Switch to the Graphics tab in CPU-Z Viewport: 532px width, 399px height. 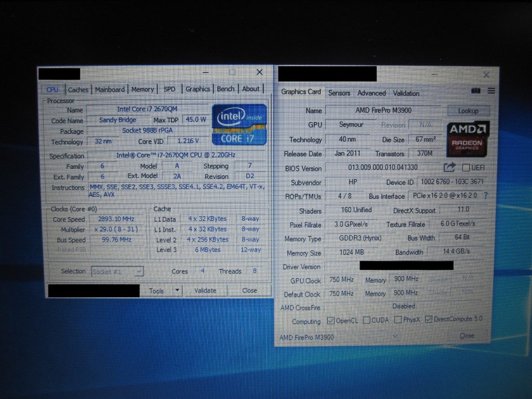[x=198, y=89]
